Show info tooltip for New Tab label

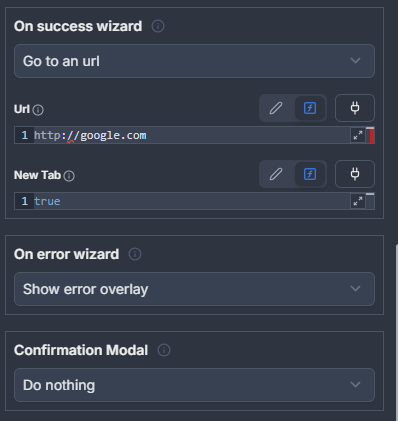pyautogui.click(x=69, y=176)
